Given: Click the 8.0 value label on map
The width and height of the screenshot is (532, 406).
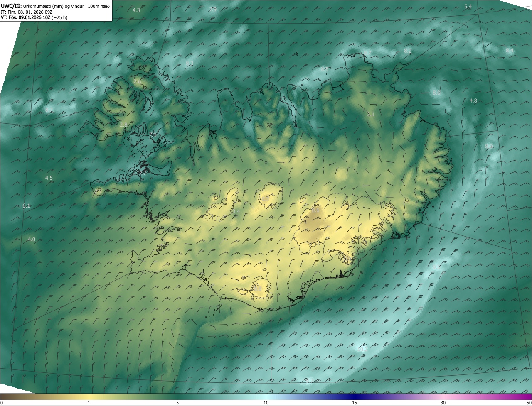Looking at the screenshot, I should 436,93.
